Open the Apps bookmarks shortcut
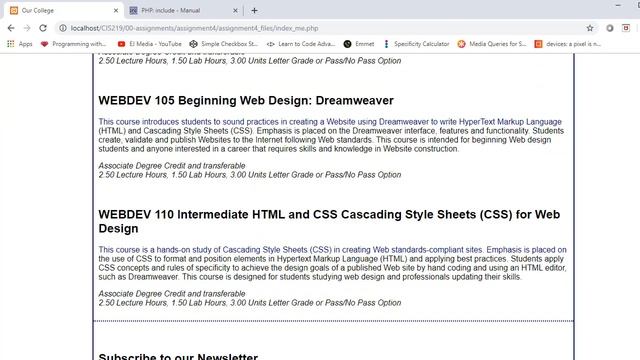Viewport: 640px width, 360px height. 20,44
